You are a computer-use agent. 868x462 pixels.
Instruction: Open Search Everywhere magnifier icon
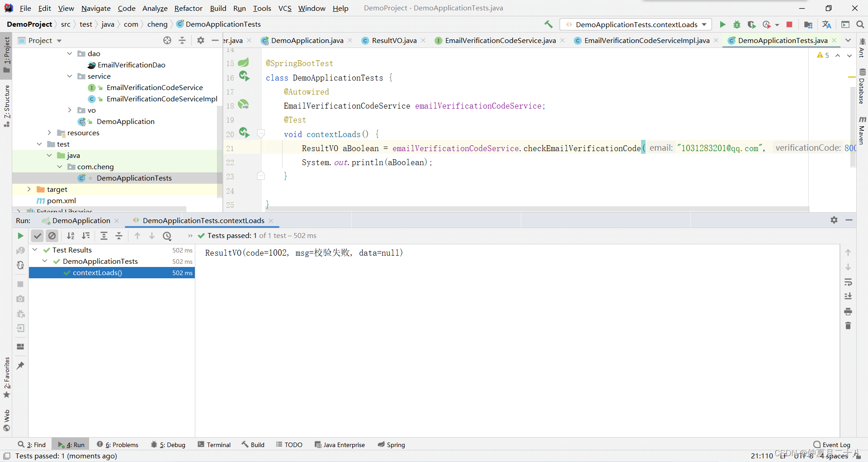860,24
